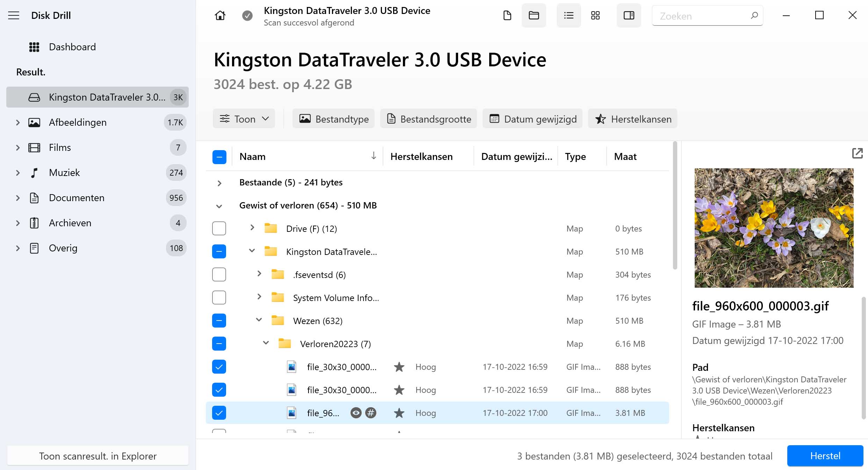Click the Overig file icon
This screenshot has width=868, height=470.
tap(34, 248)
